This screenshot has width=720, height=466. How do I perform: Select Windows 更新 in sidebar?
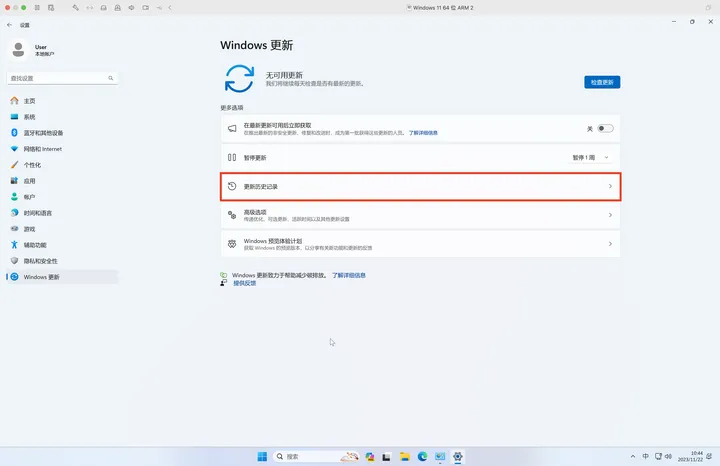pyautogui.click(x=62, y=277)
